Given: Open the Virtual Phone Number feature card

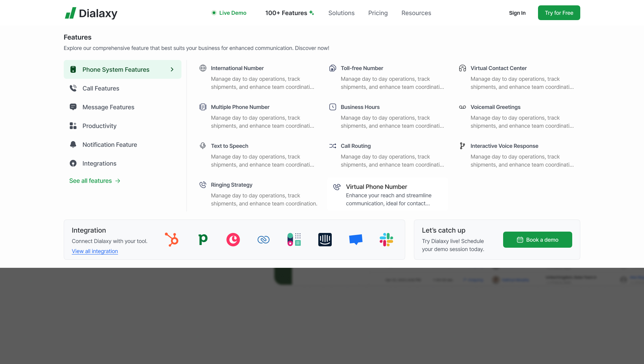Looking at the screenshot, I should pyautogui.click(x=388, y=194).
